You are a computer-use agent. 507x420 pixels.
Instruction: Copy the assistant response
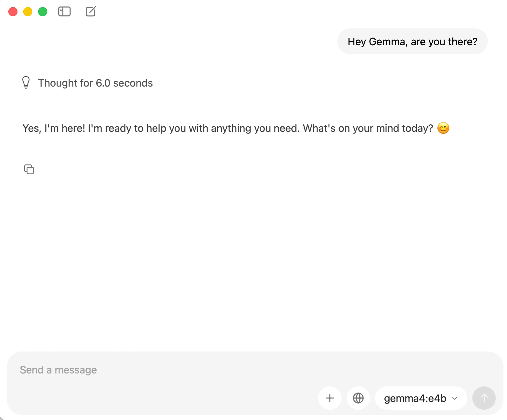click(x=29, y=169)
